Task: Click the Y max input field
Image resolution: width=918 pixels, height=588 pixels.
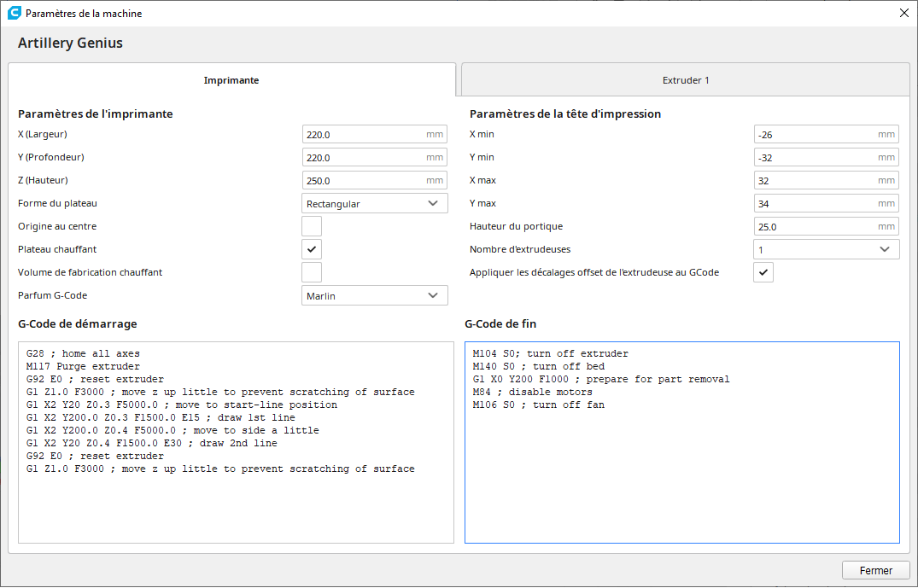Action: (826, 204)
